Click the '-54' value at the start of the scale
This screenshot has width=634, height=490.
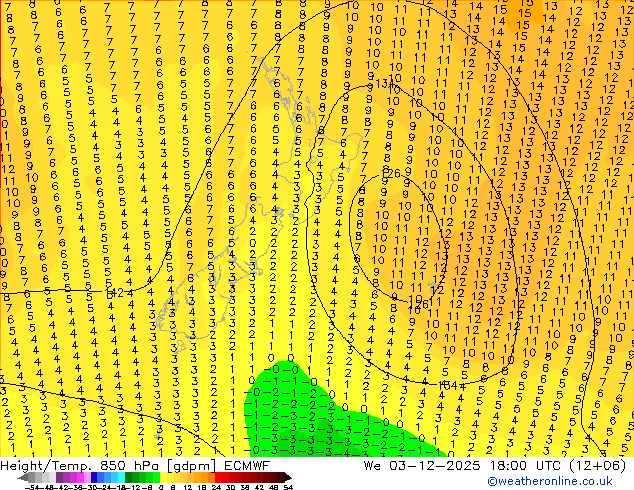(x=32, y=488)
